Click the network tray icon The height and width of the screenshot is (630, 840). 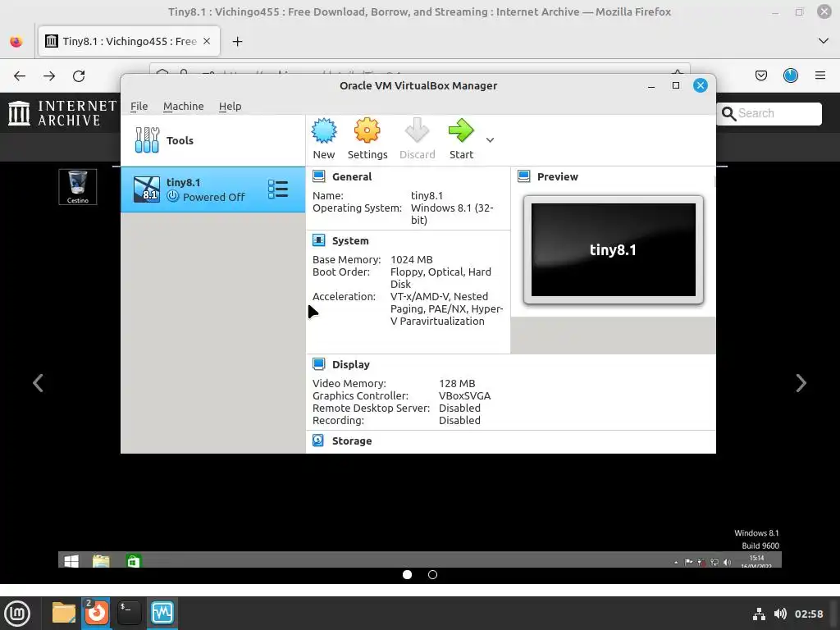(759, 614)
